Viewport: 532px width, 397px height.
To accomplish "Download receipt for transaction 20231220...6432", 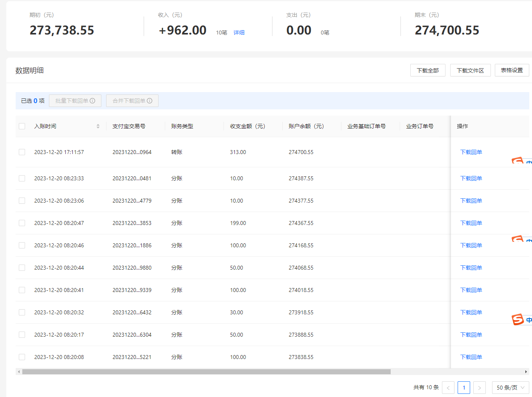I will point(471,312).
